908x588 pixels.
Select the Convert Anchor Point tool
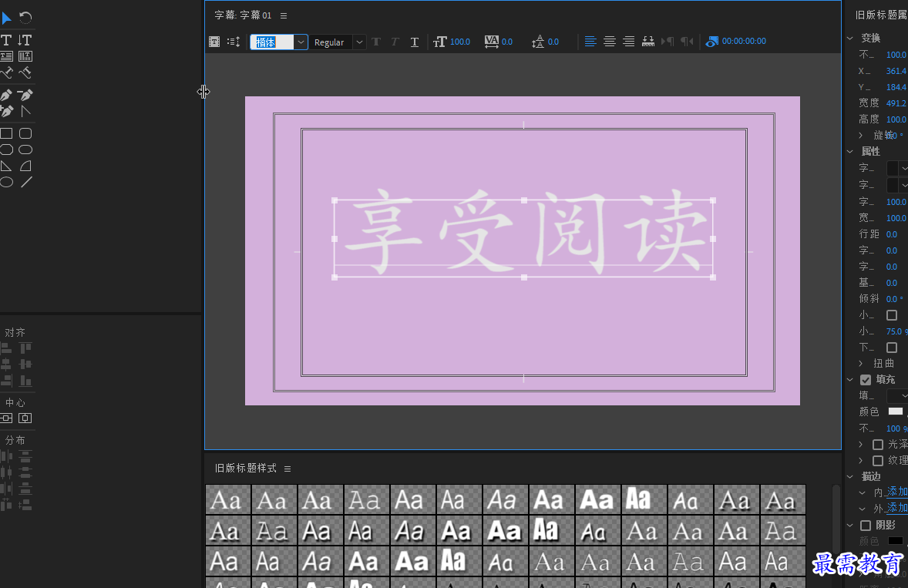click(25, 110)
